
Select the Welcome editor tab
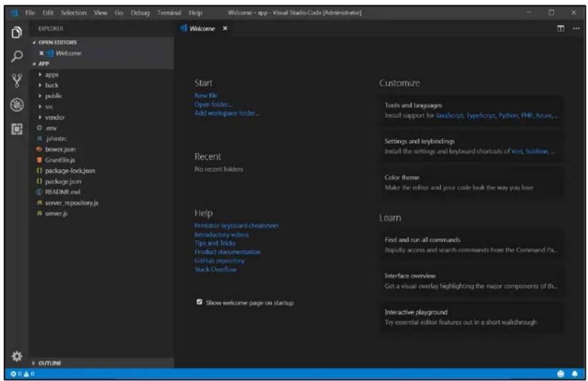click(x=202, y=28)
